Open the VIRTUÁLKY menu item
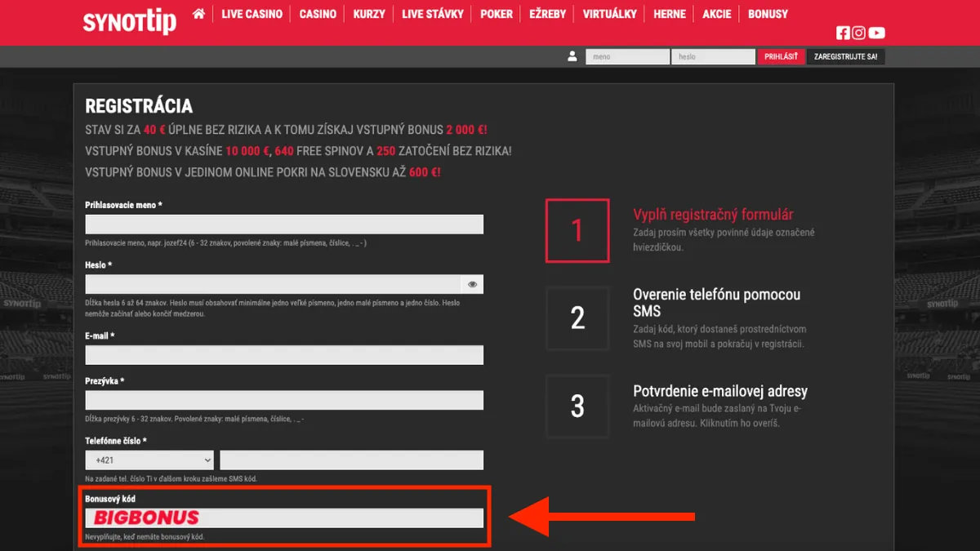Screen dimensions: 980x551 click(609, 14)
